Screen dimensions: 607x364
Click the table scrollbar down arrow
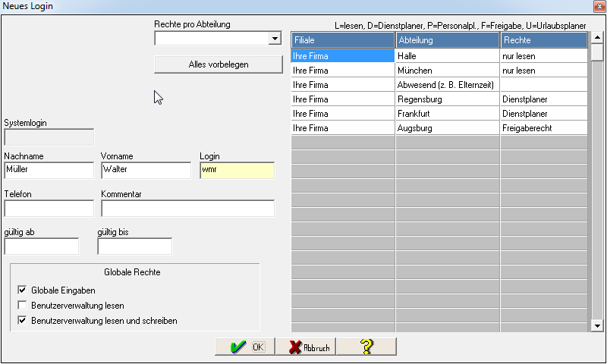click(x=597, y=325)
